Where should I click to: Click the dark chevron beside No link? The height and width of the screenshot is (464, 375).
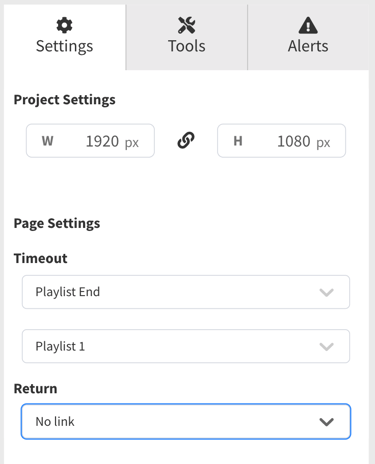point(326,422)
